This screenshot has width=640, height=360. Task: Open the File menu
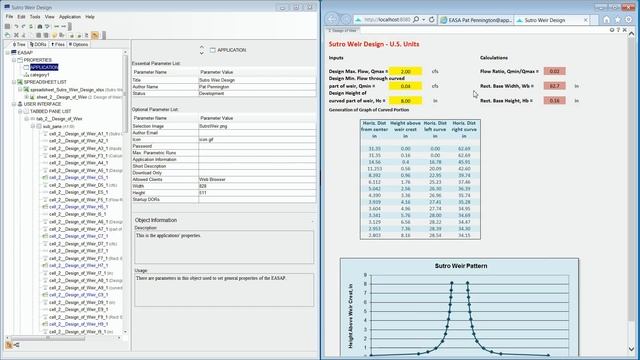(x=9, y=17)
